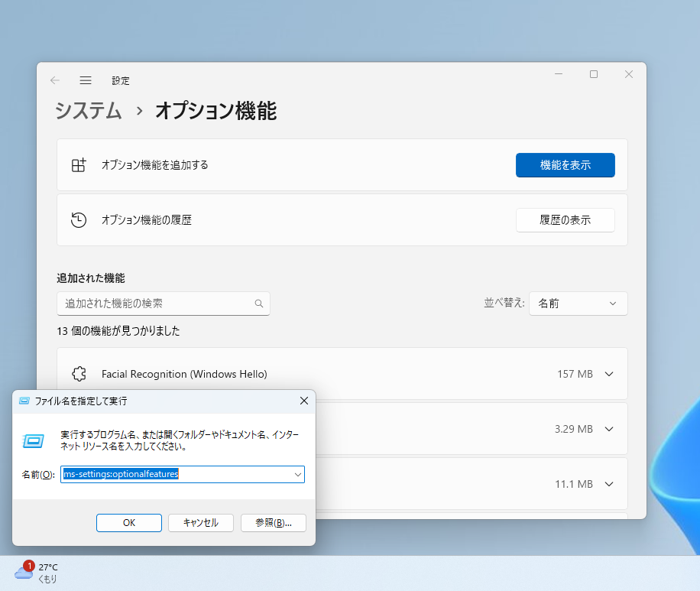
Task: Expand the Facial Recognition (Windows Hello) row
Action: point(608,374)
